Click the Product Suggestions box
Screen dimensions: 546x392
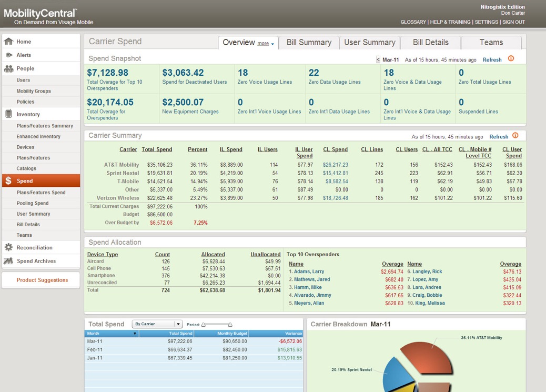(42, 280)
